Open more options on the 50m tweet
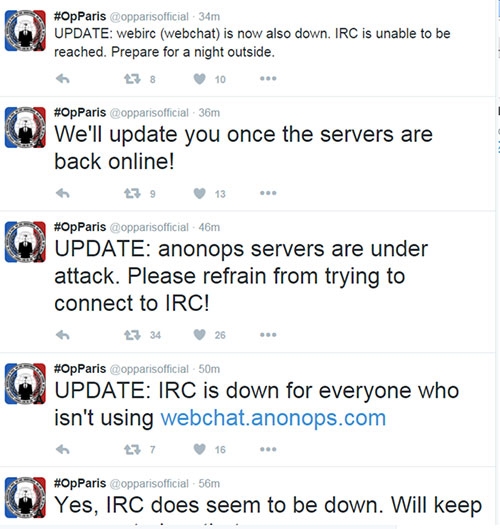 (268, 449)
